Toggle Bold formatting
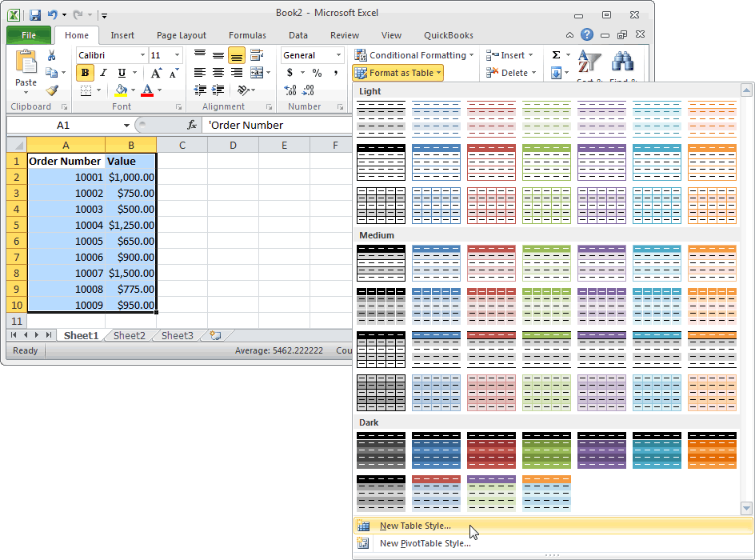This screenshot has width=755, height=560. [x=86, y=73]
